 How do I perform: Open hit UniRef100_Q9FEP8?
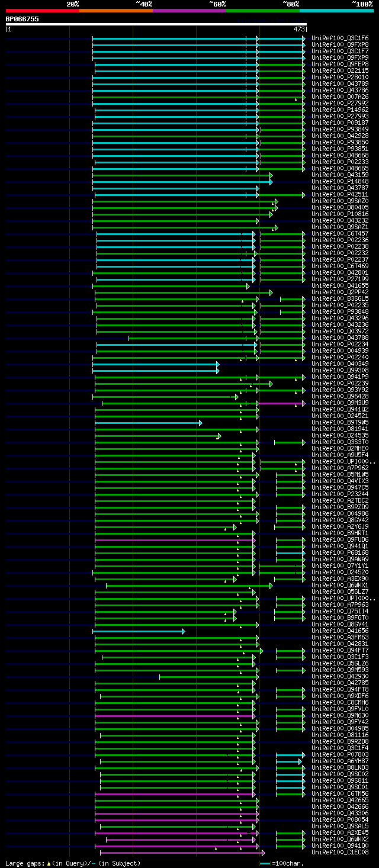coord(340,64)
